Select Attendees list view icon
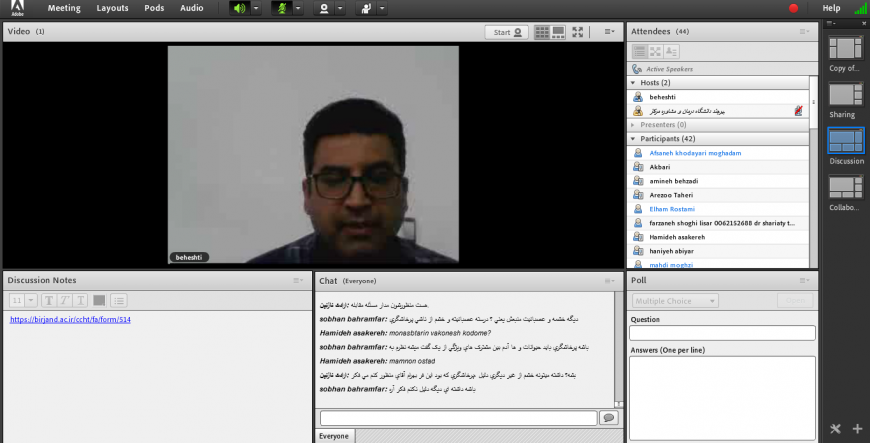Screen dimensions: 870x443 pos(640,52)
